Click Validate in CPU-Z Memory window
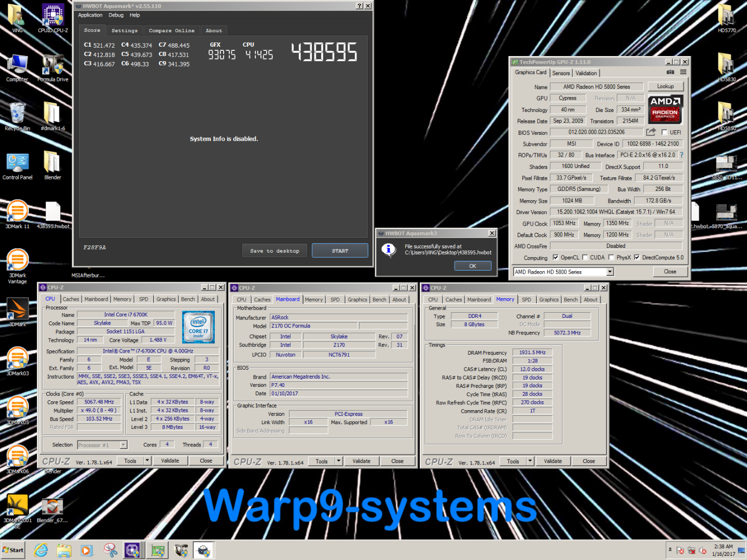 (553, 461)
